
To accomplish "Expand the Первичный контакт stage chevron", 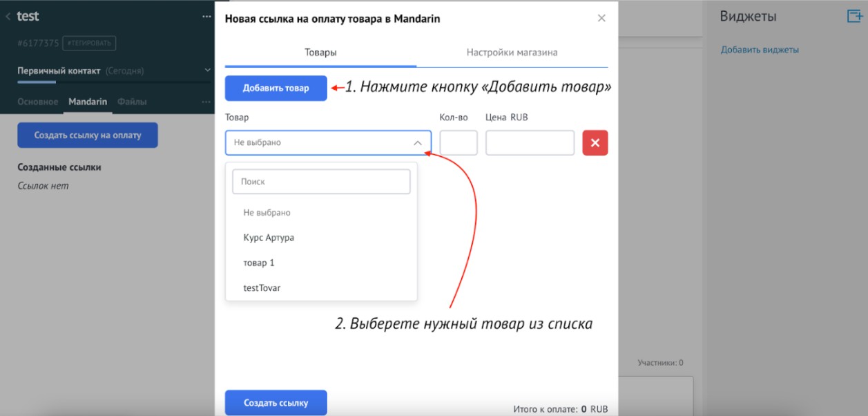I will 208,70.
